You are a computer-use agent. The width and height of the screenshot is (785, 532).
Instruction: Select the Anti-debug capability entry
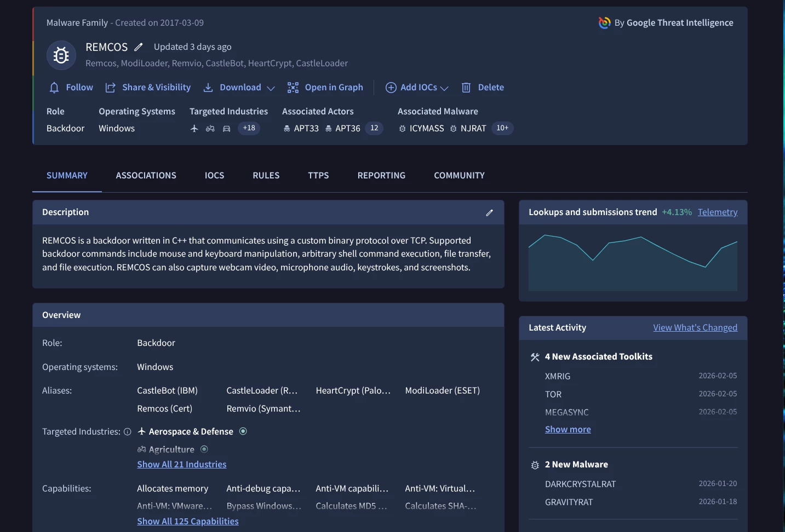(263, 489)
